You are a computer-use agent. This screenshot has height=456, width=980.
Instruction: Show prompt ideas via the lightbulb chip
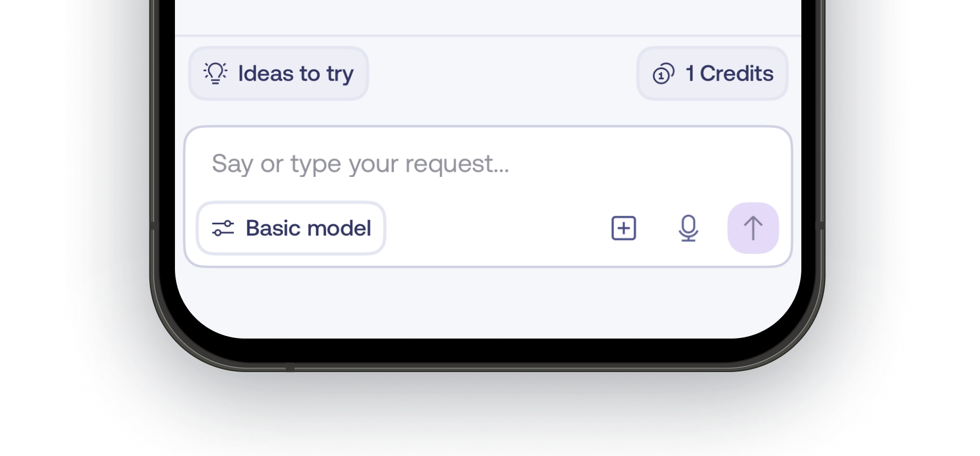pos(278,73)
